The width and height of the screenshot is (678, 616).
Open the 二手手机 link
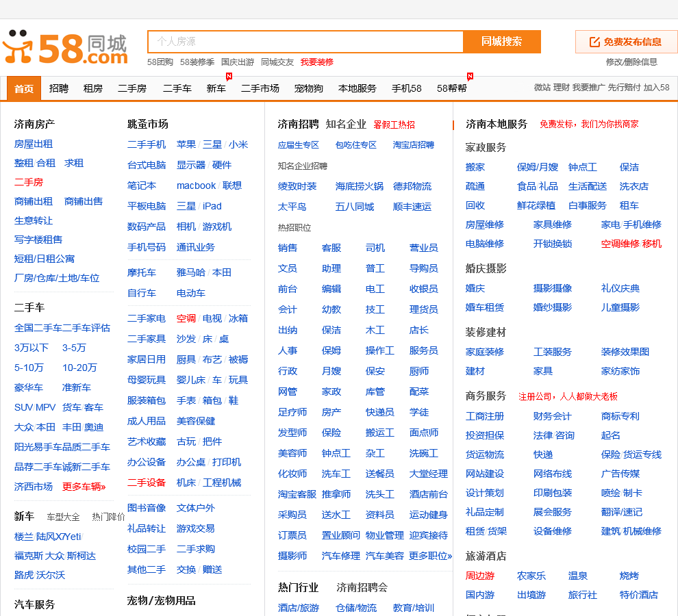click(x=147, y=144)
